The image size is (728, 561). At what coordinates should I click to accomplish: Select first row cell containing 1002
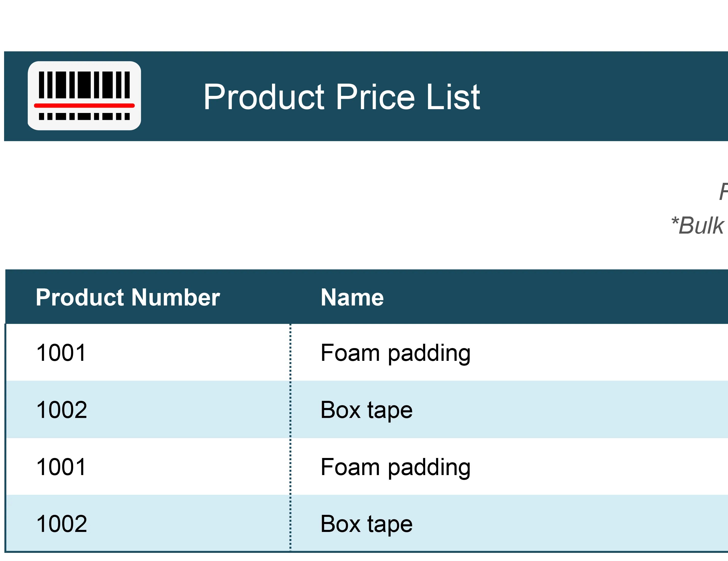tap(148, 409)
